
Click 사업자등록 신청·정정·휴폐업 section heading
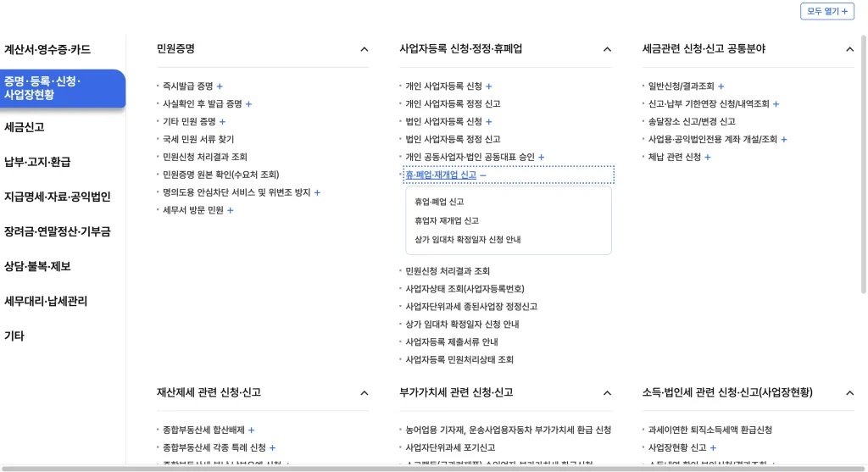(x=460, y=48)
